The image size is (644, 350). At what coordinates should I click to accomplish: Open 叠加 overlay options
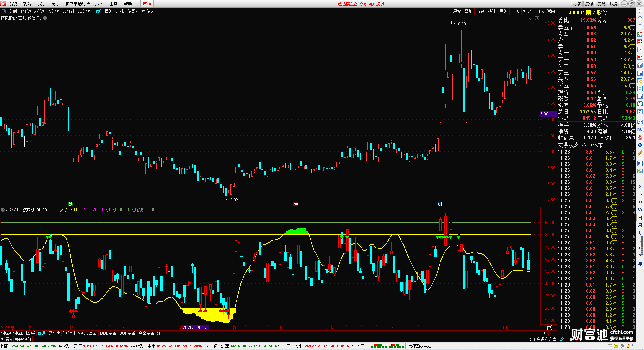click(468, 11)
